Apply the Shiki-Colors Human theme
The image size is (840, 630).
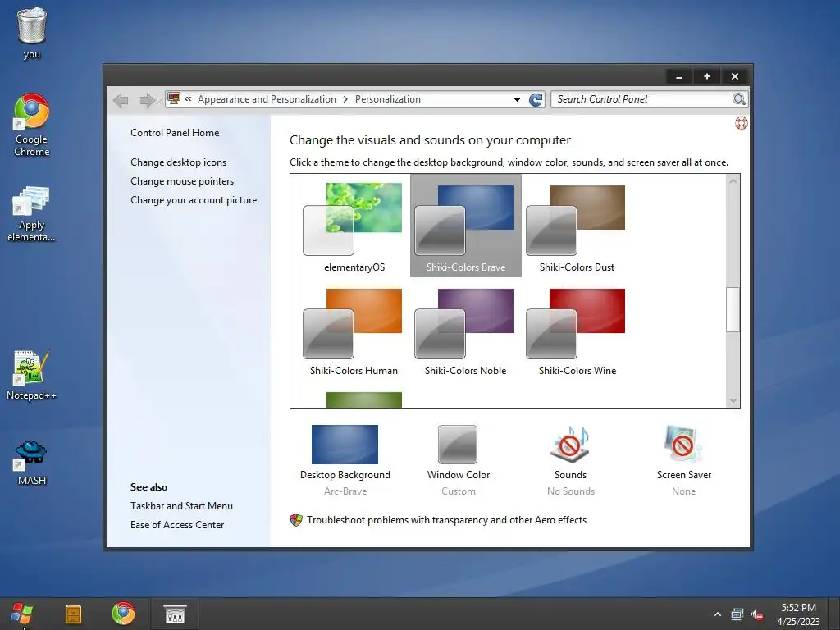pos(354,331)
